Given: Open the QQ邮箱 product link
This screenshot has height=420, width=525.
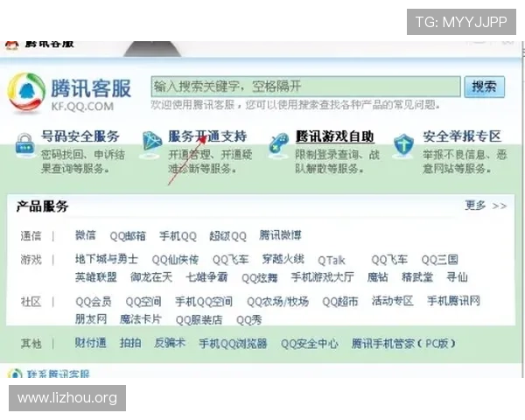Looking at the screenshot, I should pos(128,236).
